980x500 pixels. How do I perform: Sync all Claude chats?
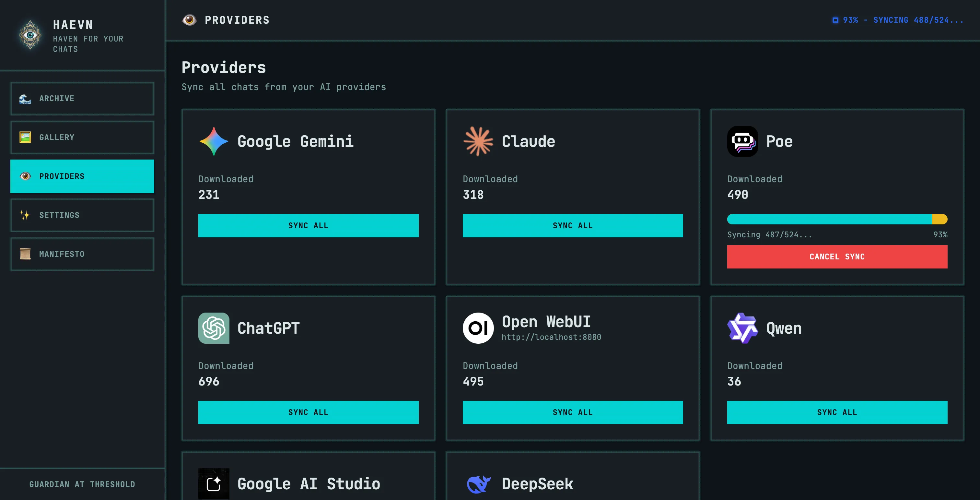click(x=573, y=225)
